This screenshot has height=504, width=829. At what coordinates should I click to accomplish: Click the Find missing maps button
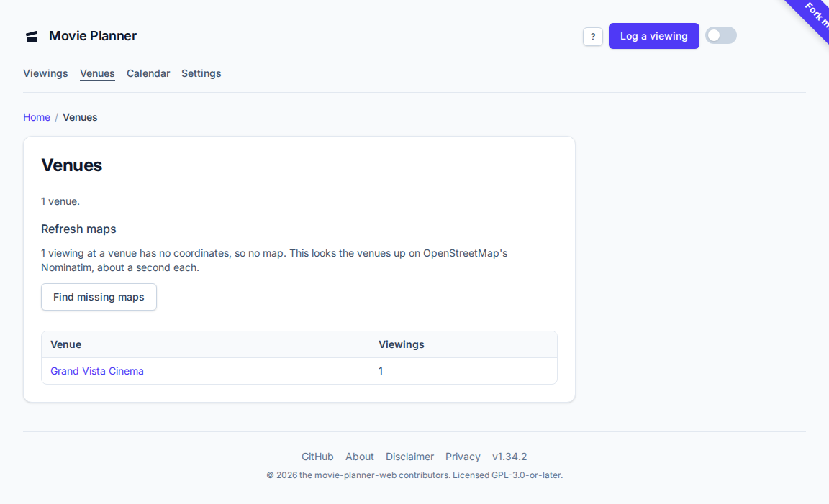point(99,297)
